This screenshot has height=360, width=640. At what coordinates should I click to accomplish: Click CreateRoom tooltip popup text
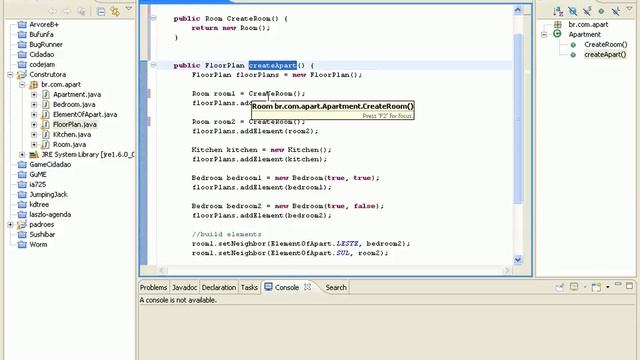[333, 106]
